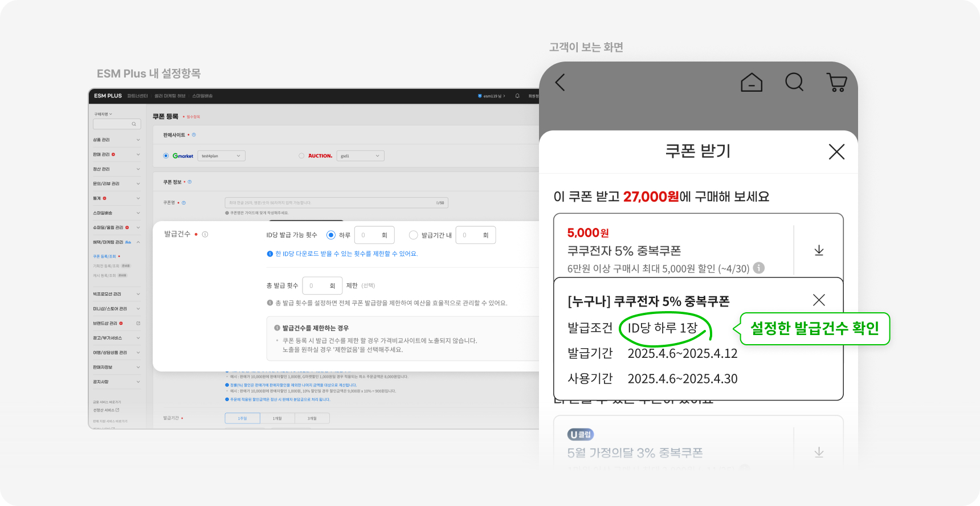This screenshot has width=980, height=506.
Task: Open the external link icon on 브랜드샵 관리
Action: pos(138,323)
